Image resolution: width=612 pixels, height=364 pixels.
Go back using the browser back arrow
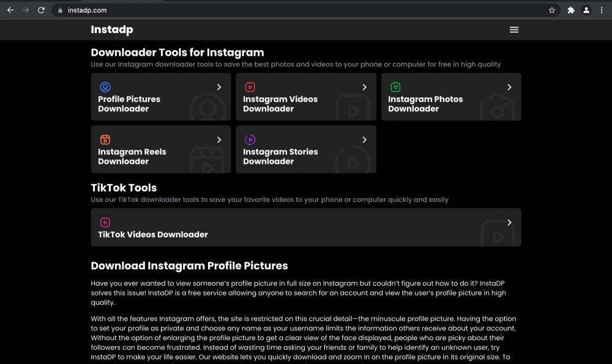coord(10,10)
